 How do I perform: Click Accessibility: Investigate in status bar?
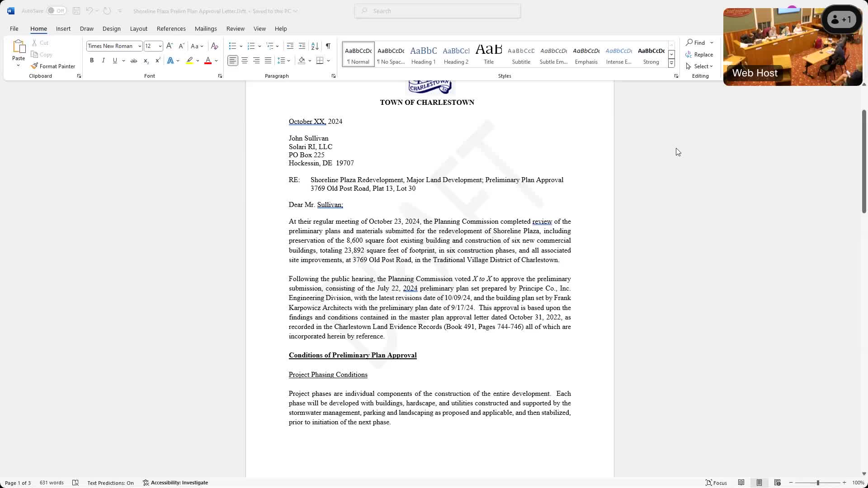pyautogui.click(x=175, y=483)
